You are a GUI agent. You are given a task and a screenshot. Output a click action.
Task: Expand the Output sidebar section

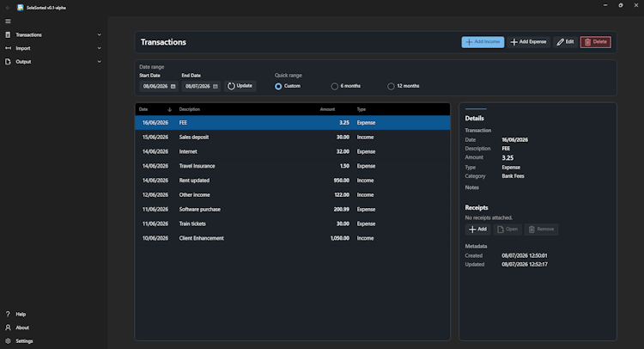(x=53, y=62)
